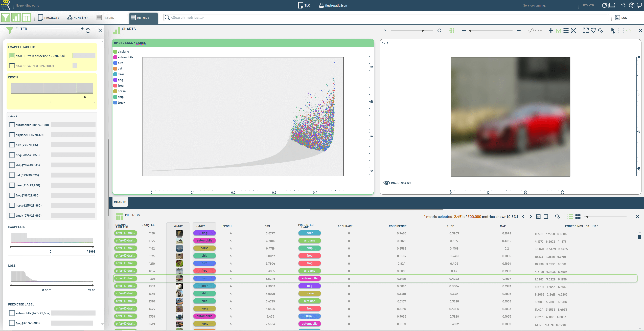Click the EPOCH range slider handle

(85, 97)
